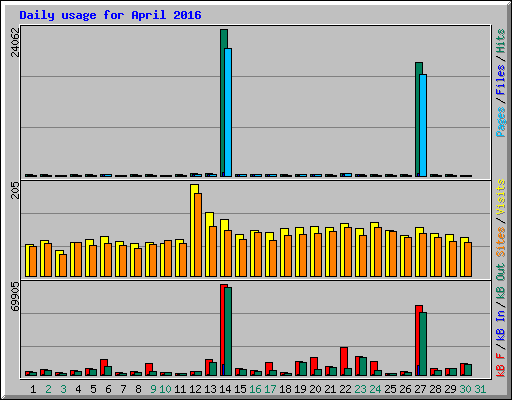Click day label 5 on the x-axis
Viewport: 512px width, 400px height.
93,389
